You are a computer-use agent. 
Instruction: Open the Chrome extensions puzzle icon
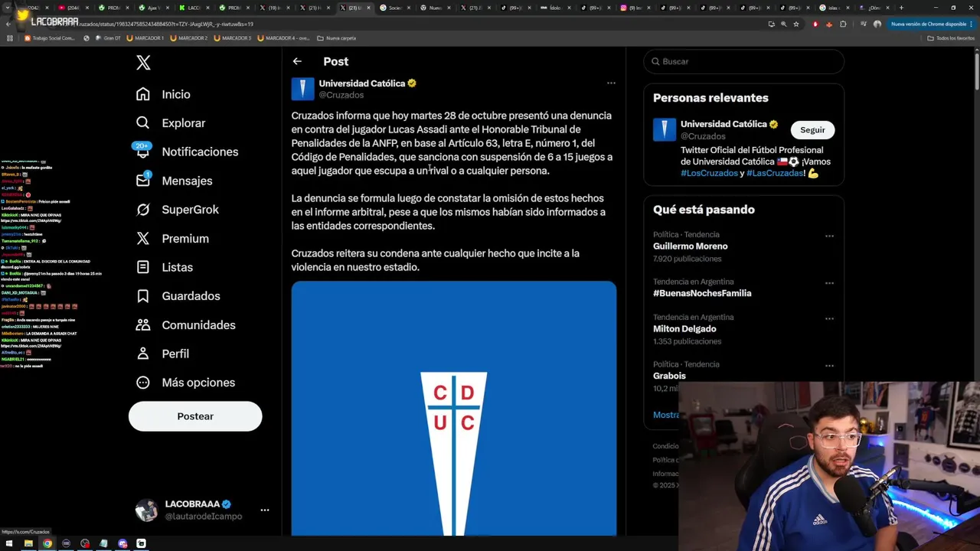tap(843, 24)
